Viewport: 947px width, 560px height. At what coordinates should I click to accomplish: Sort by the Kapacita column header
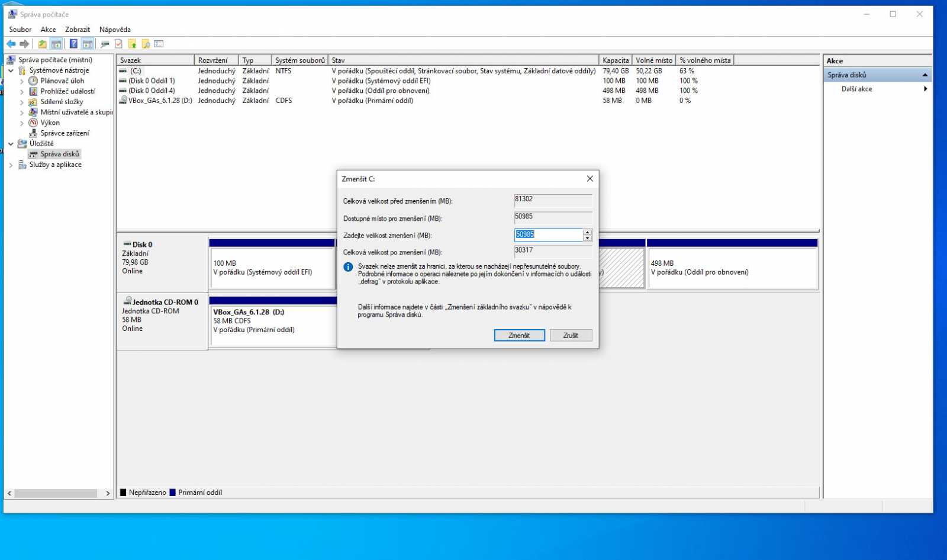pyautogui.click(x=615, y=60)
